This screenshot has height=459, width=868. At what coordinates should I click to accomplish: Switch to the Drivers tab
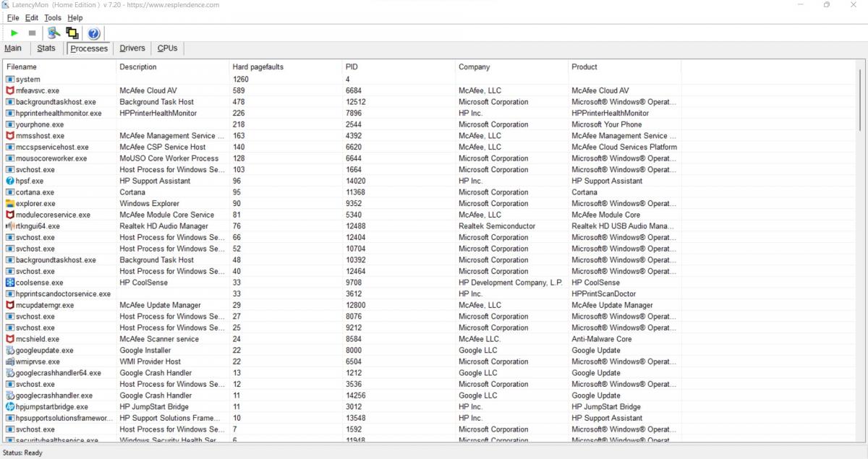(132, 48)
